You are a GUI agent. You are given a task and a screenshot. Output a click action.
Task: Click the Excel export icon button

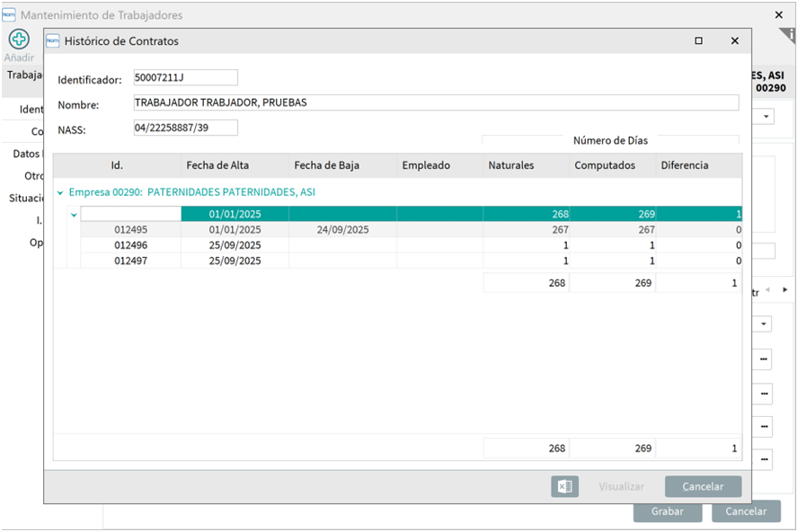click(x=564, y=486)
